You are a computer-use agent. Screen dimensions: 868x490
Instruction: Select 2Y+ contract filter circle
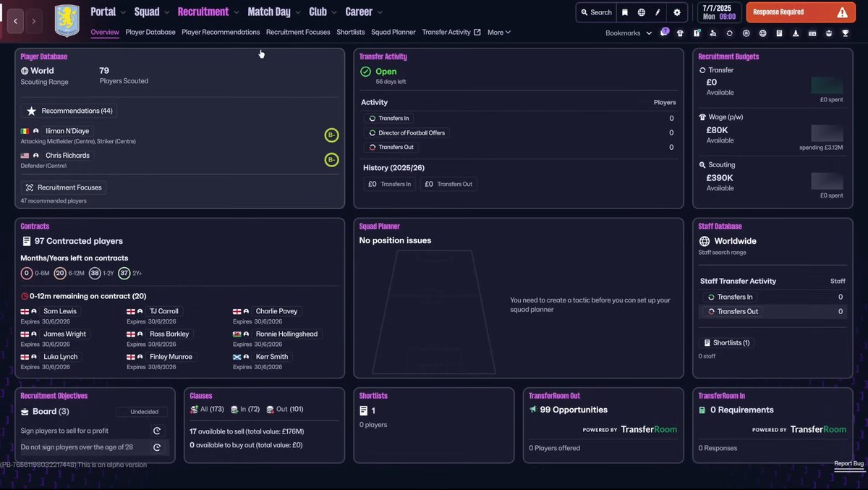(124, 273)
